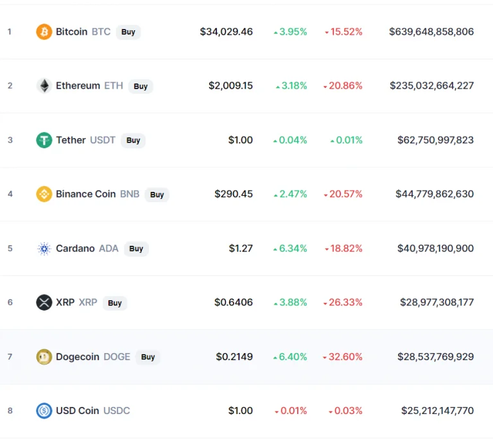493x448 pixels.
Task: Click the blue USD Coin logo icon
Action: (44, 411)
